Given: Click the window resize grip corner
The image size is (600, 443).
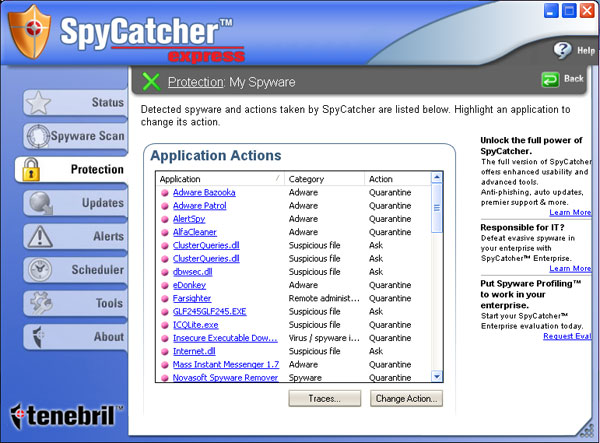Looking at the screenshot, I should point(587,430).
